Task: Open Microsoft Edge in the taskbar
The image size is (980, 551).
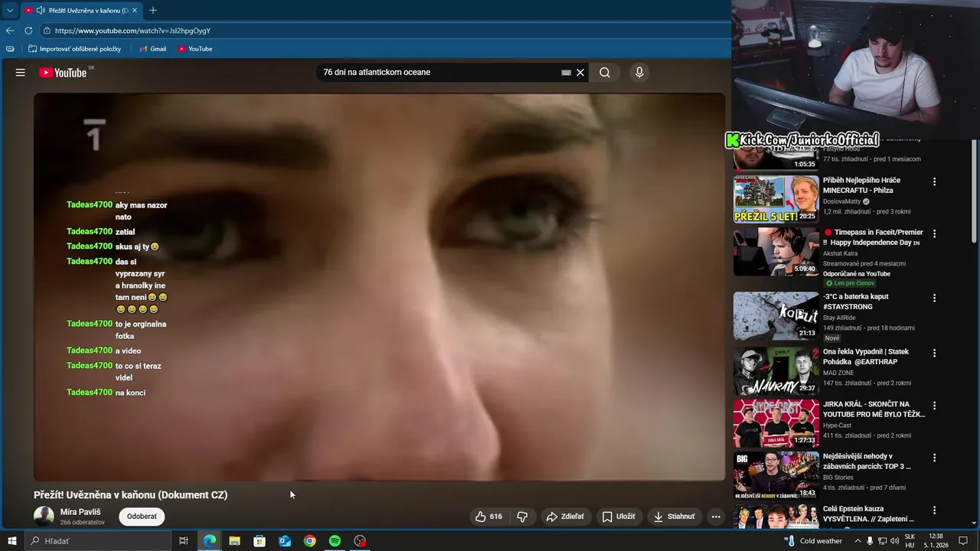Action: (209, 541)
